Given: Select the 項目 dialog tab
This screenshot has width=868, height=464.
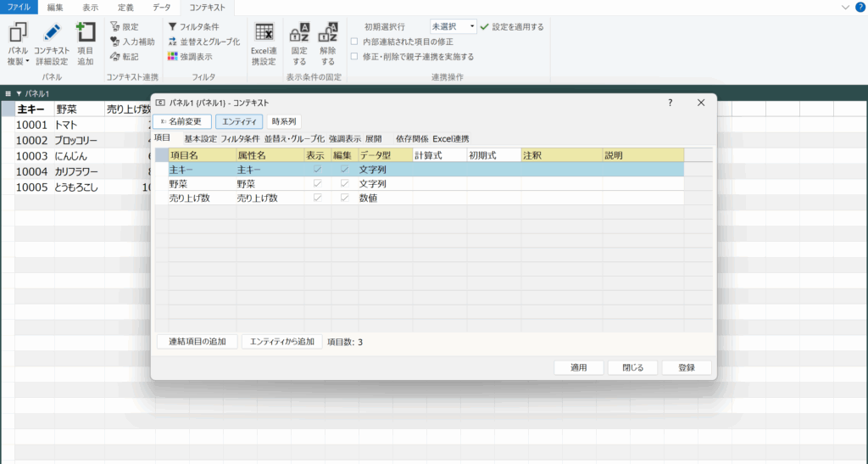Looking at the screenshot, I should coord(162,138).
